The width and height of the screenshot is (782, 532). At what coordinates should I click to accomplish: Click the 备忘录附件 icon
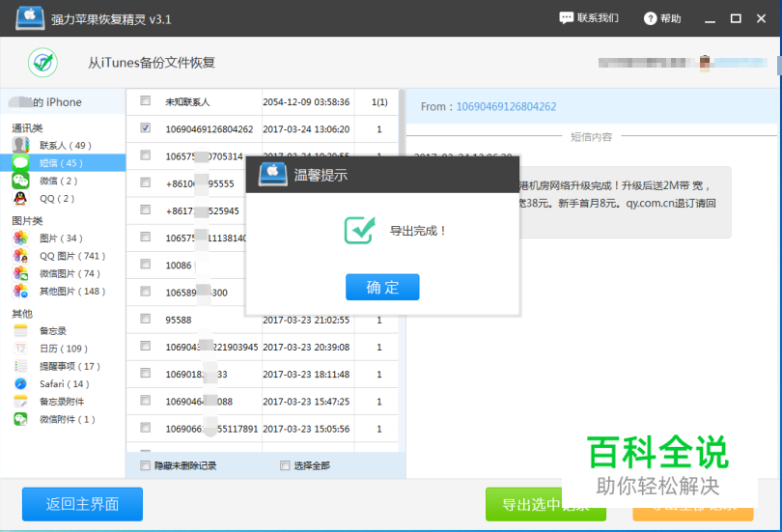click(20, 402)
